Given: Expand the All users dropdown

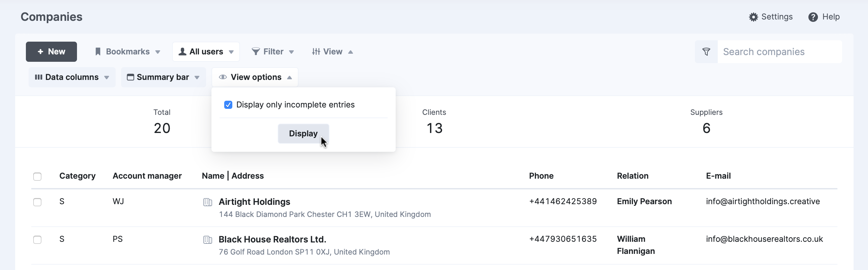Looking at the screenshot, I should (206, 52).
